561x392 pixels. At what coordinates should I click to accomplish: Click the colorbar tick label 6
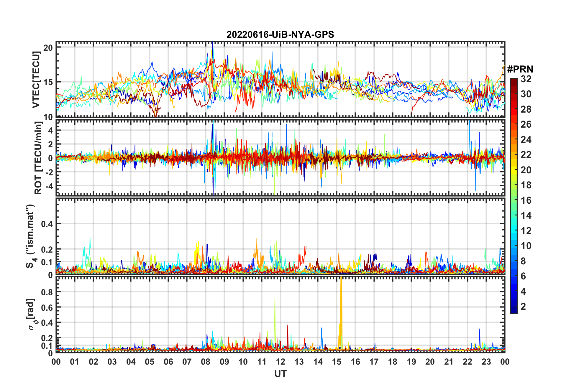point(523,276)
